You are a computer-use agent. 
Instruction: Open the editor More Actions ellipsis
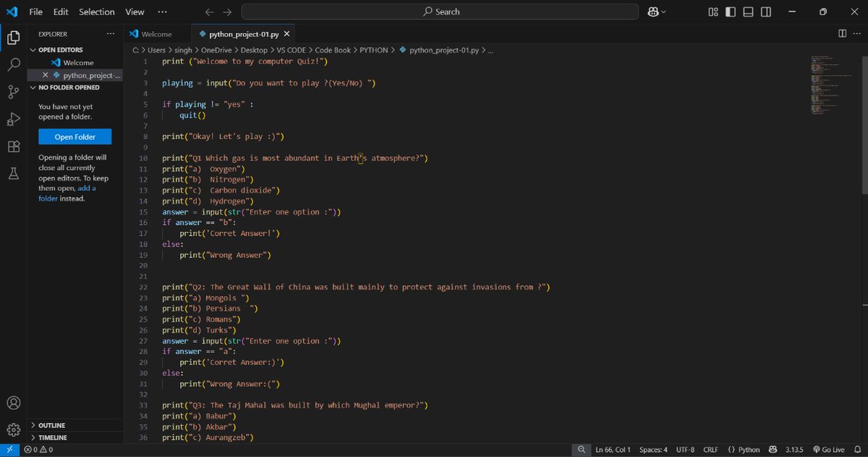857,33
